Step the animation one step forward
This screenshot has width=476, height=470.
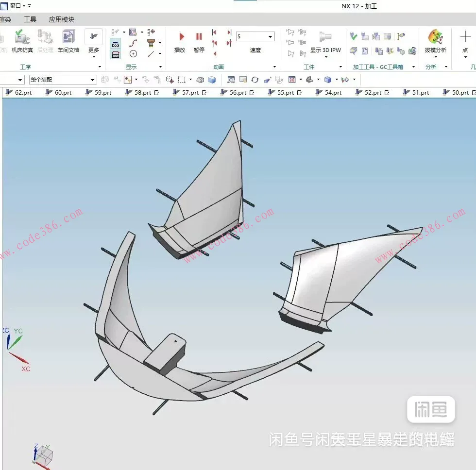click(x=229, y=43)
